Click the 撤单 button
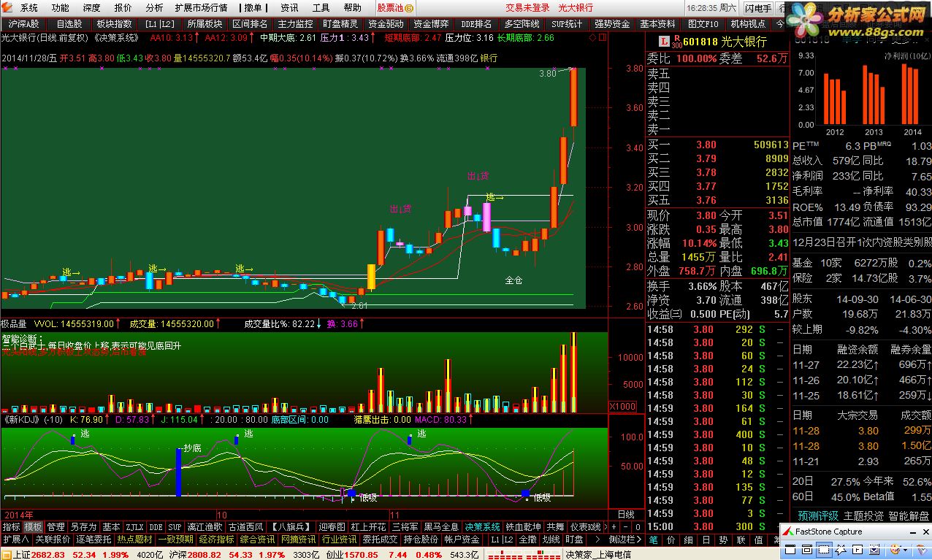This screenshot has width=932, height=560. pos(253,8)
